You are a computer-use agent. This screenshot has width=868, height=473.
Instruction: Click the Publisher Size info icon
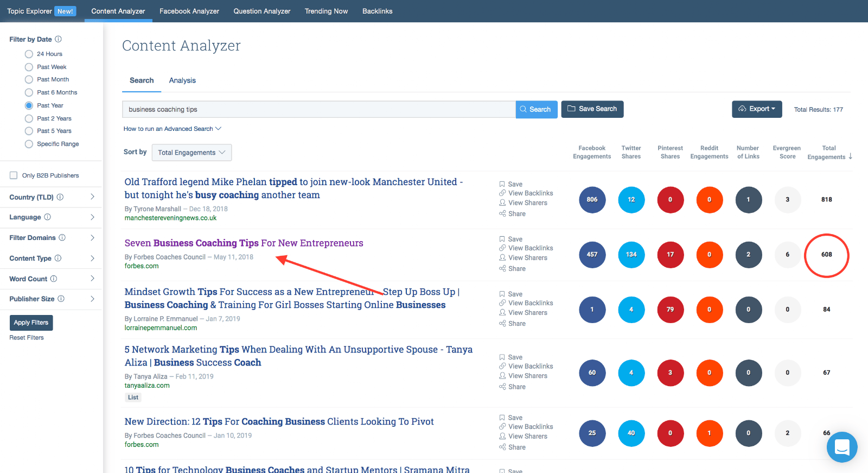click(61, 299)
